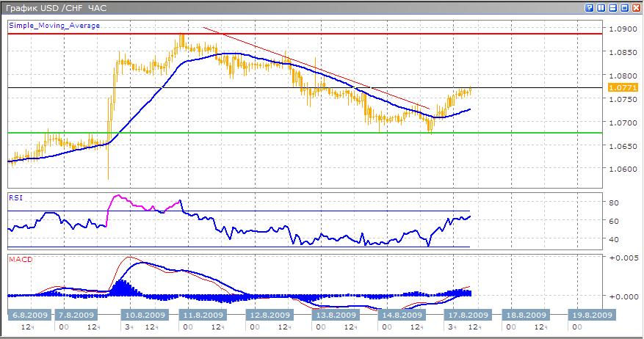Select the 10.8.2009 date marker

143,315
